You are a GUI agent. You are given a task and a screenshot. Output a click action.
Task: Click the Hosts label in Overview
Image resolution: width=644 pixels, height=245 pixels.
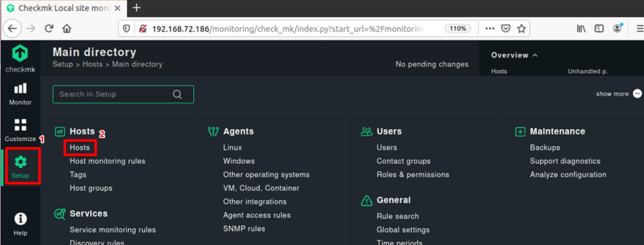click(x=499, y=71)
